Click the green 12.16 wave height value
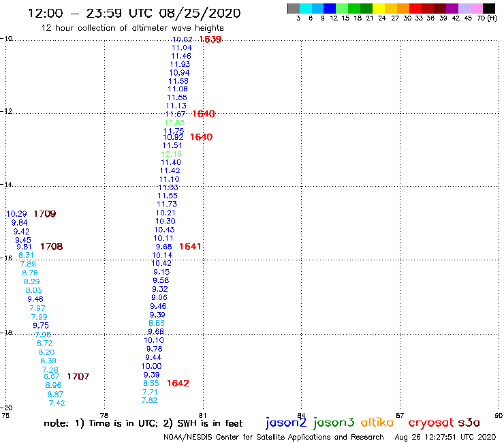 [x=172, y=154]
